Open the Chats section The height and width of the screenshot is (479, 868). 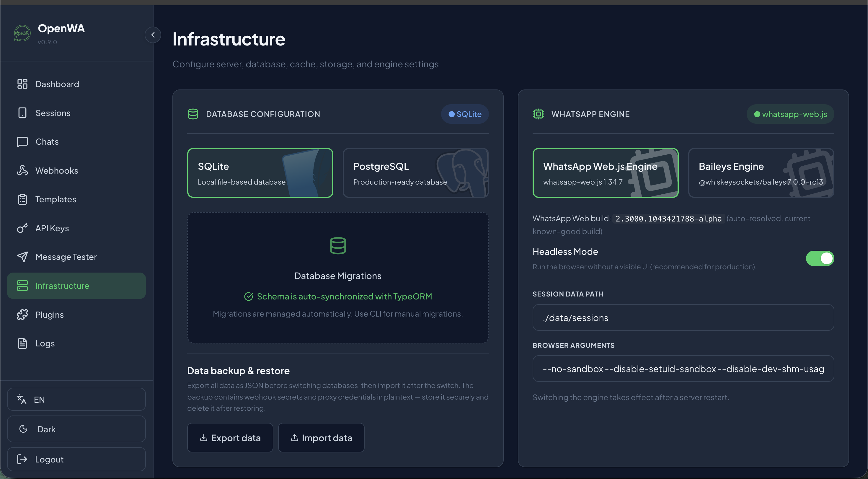[76, 141]
